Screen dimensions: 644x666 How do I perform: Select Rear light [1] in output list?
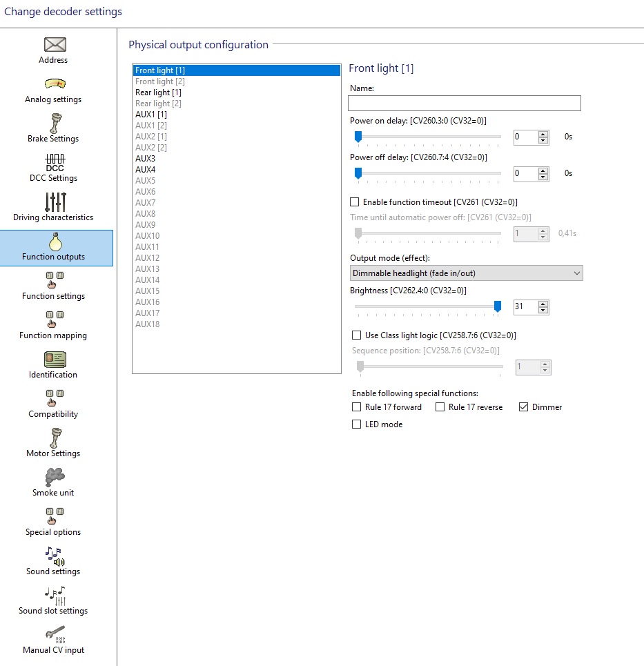[237, 92]
